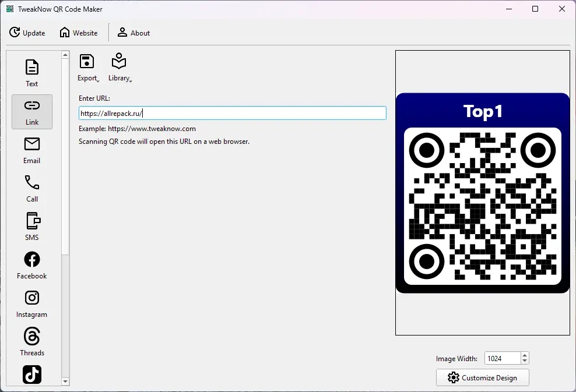Minimize the TweakNow QR Code Maker window
Image resolution: width=576 pixels, height=392 pixels.
[x=509, y=9]
